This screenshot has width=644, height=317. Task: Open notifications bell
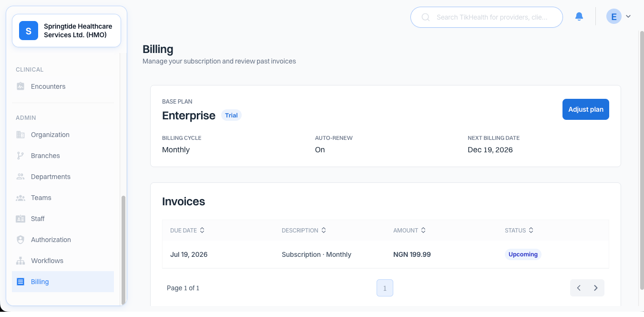[x=579, y=17]
